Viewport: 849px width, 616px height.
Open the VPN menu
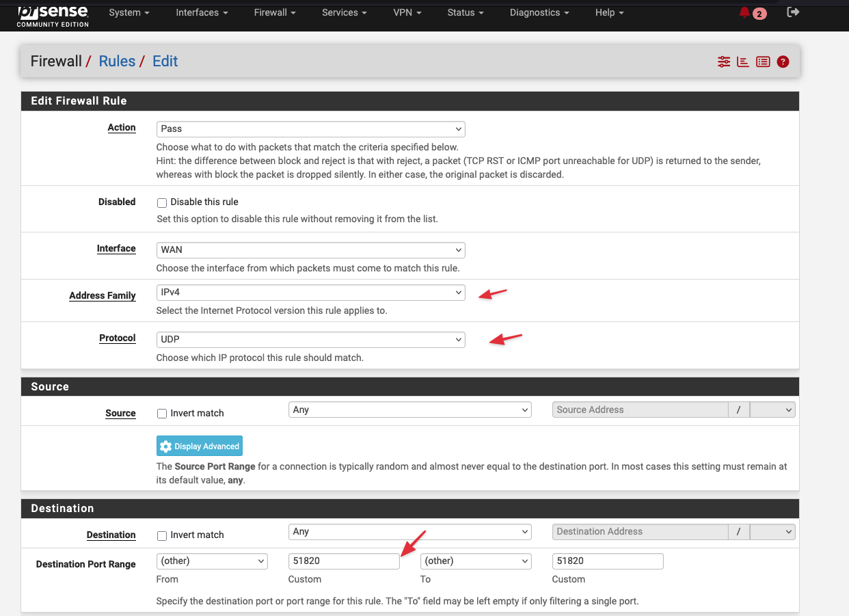(407, 12)
